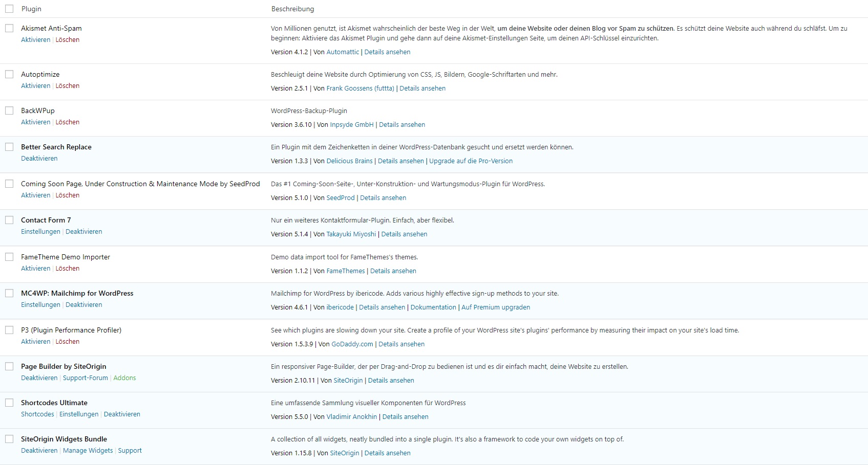View details for BackWPup
Viewport: 868px width, 465px height.
[402, 125]
